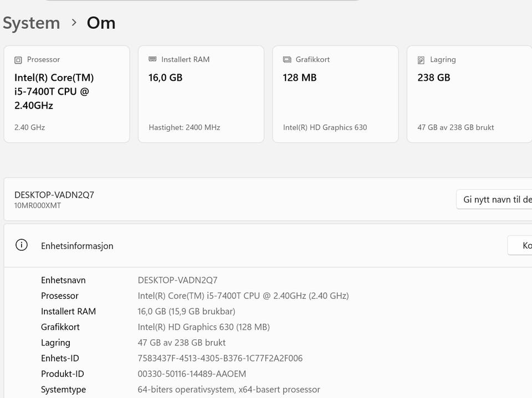Click the Installert RAM memory icon
Viewport: 532px width, 398px height.
click(x=152, y=59)
